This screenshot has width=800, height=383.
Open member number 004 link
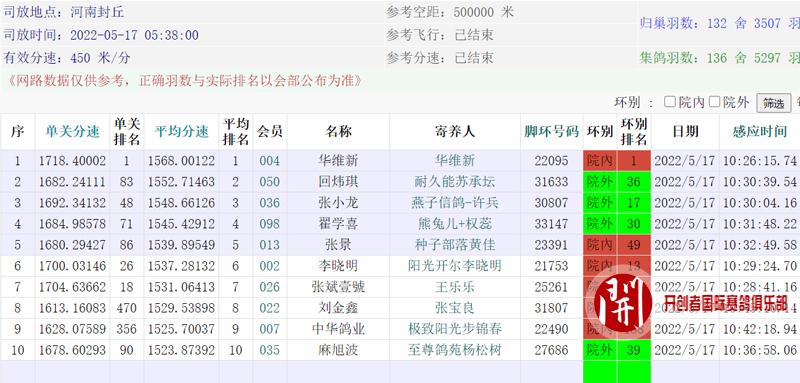(x=269, y=161)
